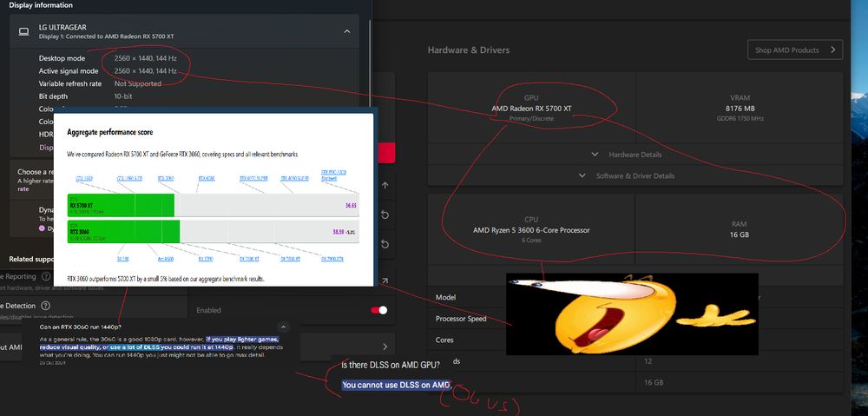Click the monitor icon beside LG ULTRAGEAR
Screen dimensions: 868x416
[x=23, y=31]
